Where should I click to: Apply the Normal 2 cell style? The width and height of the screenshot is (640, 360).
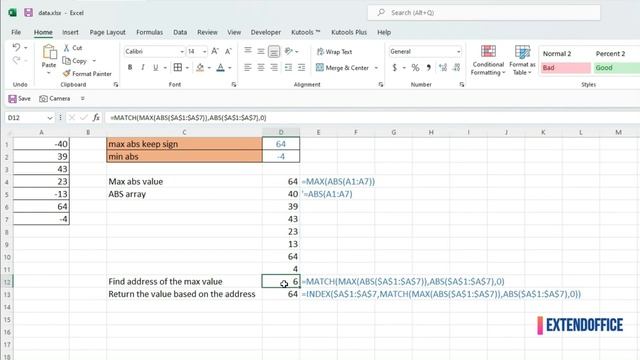click(565, 53)
